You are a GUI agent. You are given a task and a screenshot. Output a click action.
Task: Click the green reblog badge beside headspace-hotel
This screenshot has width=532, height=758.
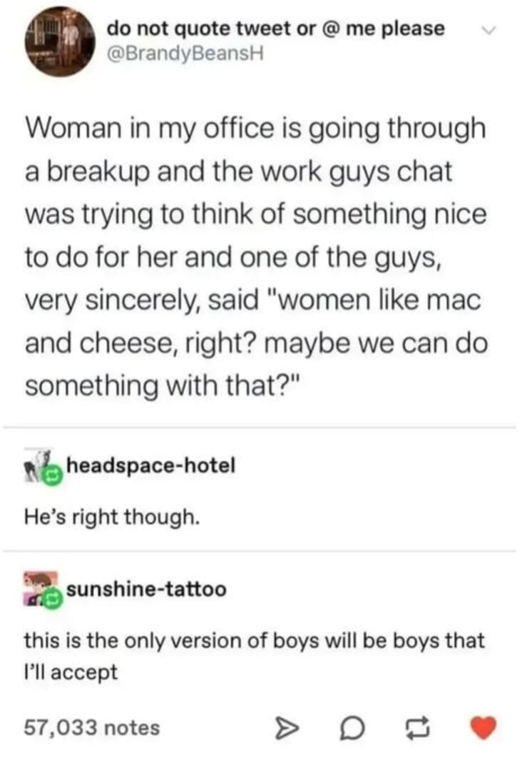tap(53, 477)
